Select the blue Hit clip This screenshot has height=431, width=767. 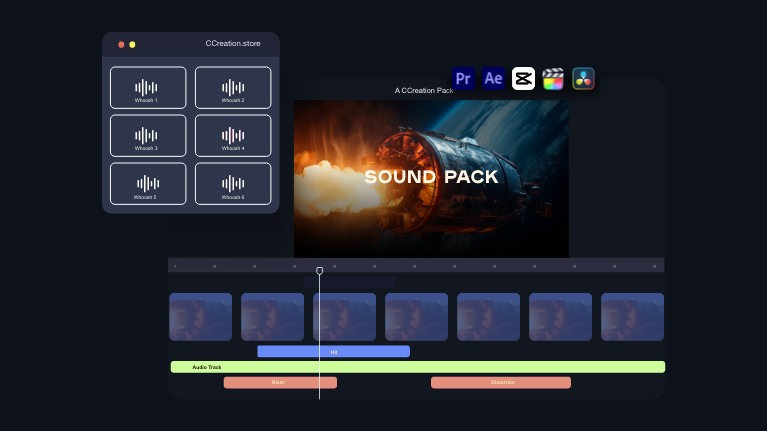333,351
